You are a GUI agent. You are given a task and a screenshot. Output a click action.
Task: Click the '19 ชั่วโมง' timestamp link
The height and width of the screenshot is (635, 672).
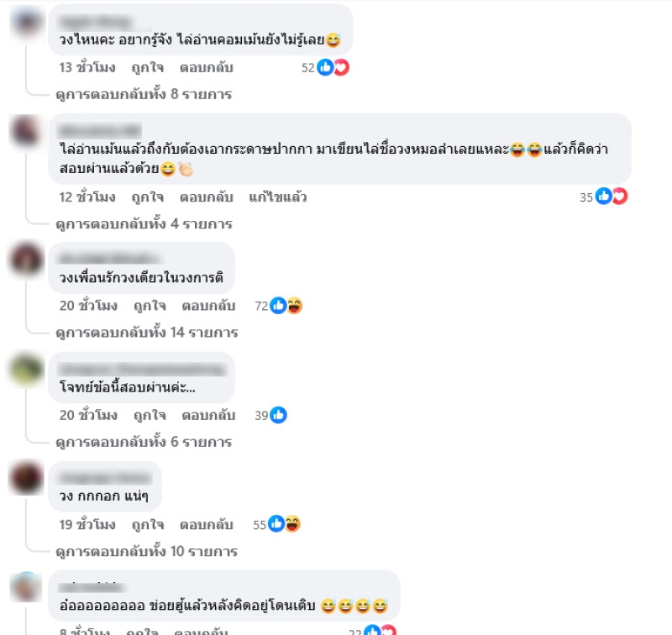pyautogui.click(x=87, y=524)
